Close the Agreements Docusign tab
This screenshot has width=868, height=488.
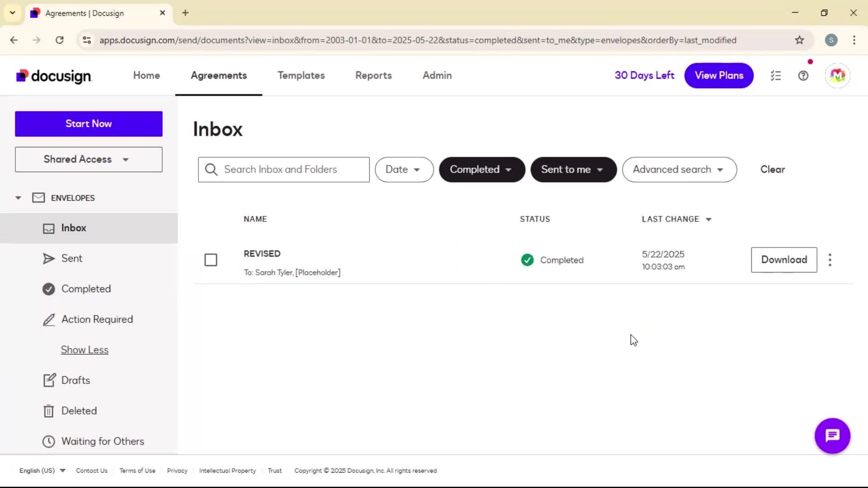click(162, 13)
